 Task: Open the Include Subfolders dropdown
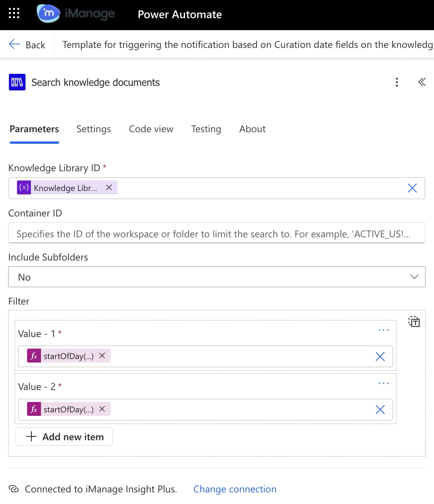pyautogui.click(x=217, y=277)
